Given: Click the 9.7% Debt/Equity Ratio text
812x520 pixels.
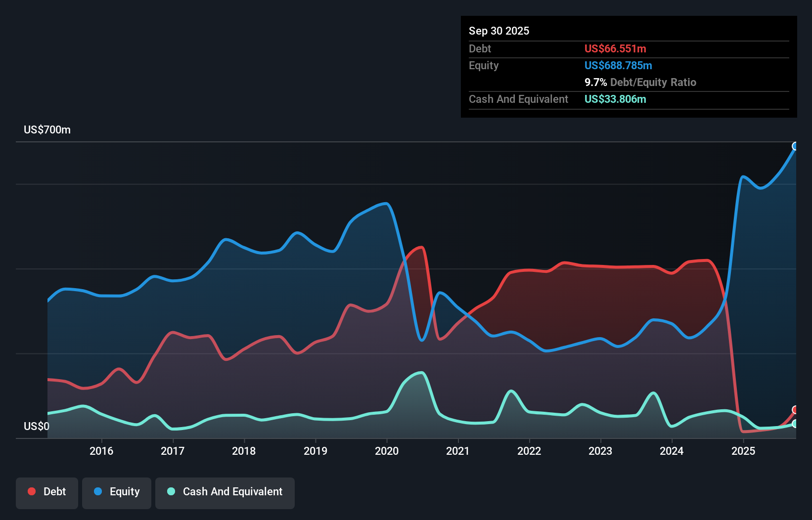Looking at the screenshot, I should 640,82.
